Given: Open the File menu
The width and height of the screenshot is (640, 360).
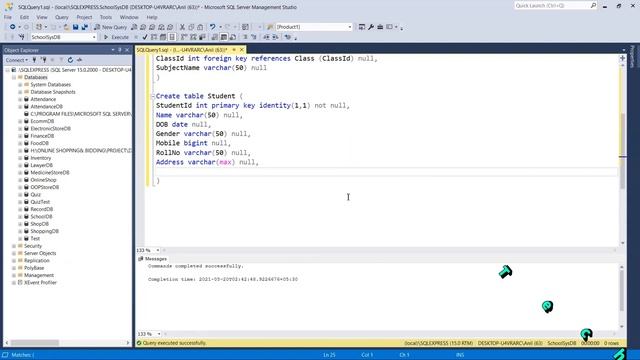Looking at the screenshot, I should click(8, 17).
